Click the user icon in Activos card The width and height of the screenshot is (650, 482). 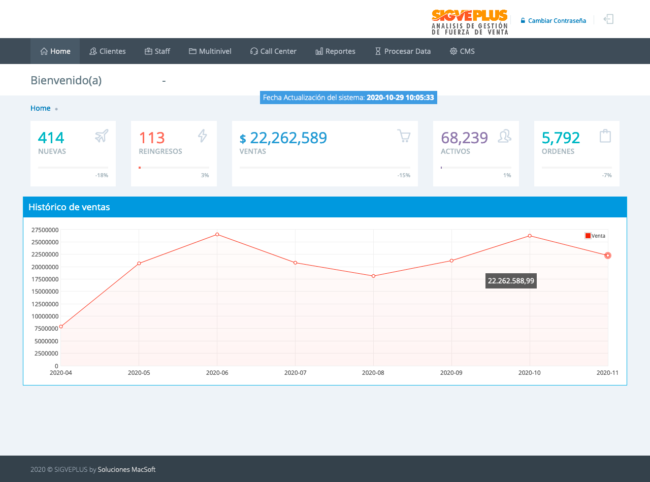point(505,137)
